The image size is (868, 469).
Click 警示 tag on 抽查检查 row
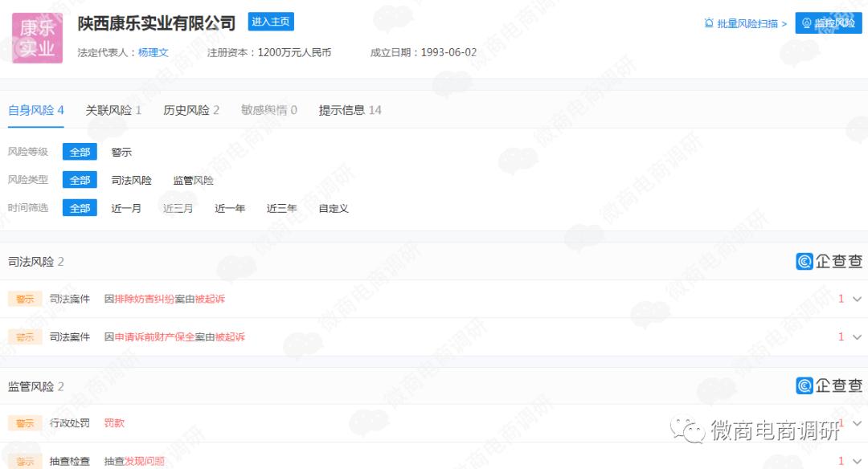pos(25,461)
